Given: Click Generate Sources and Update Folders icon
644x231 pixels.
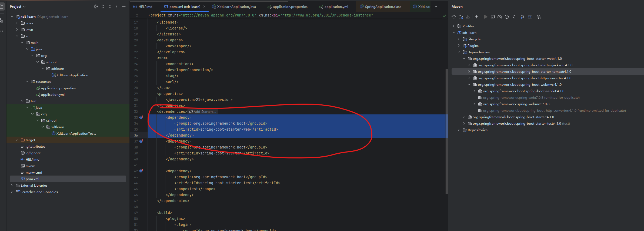Looking at the screenshot, I should coord(461,17).
